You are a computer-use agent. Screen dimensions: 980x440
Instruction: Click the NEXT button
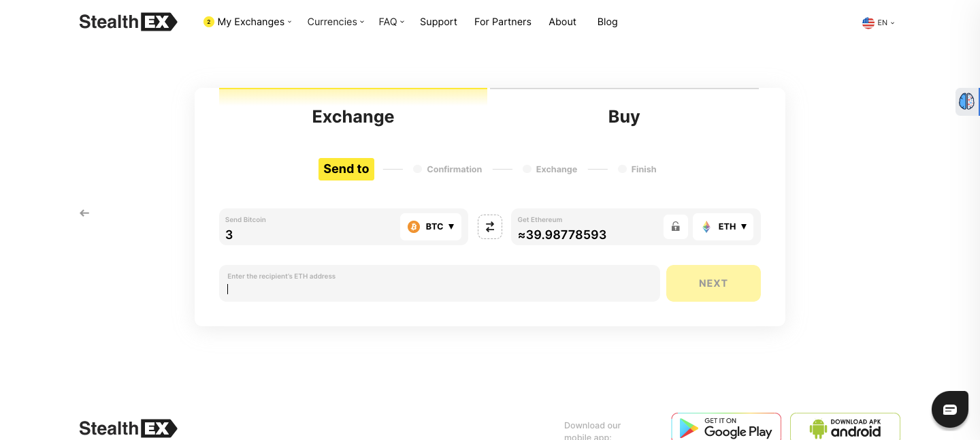coord(713,283)
